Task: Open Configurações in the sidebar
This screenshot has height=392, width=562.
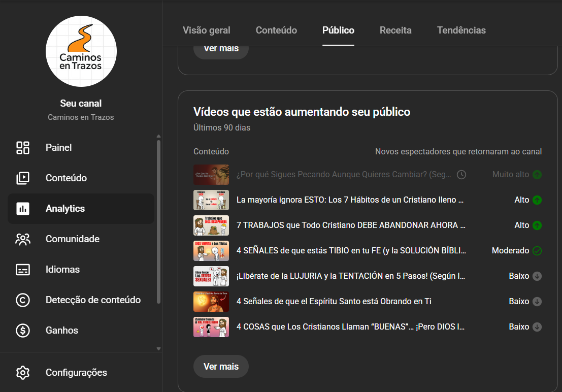Action: coord(81,373)
